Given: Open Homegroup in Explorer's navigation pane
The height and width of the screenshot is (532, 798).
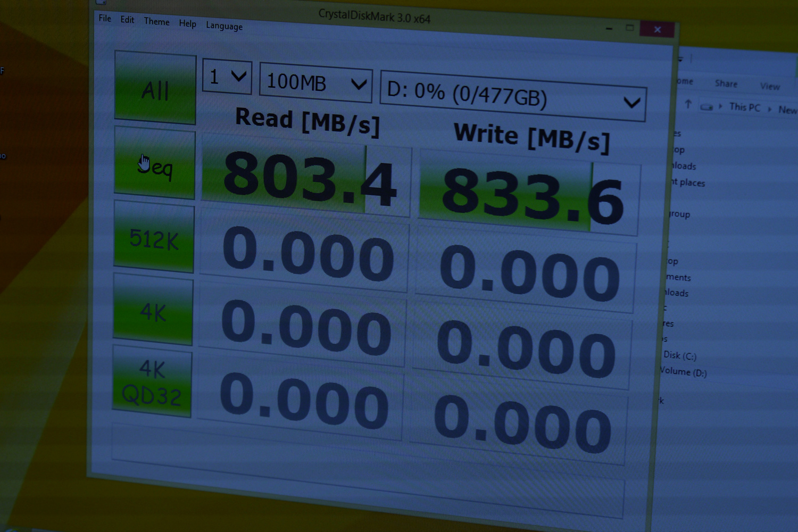Looking at the screenshot, I should (x=679, y=214).
